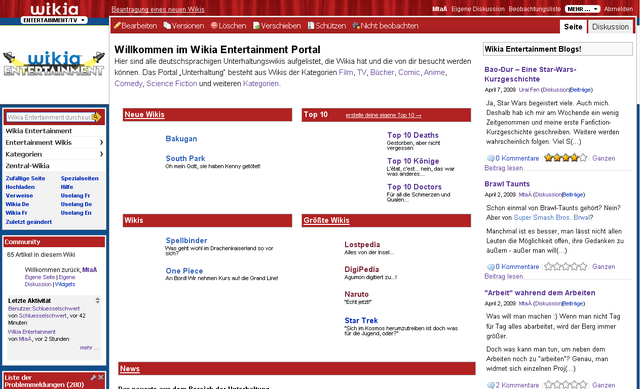Viewport: 640px width, 389px height.
Task: Rate the Bao-Dur blog post with stars
Action: pos(565,158)
